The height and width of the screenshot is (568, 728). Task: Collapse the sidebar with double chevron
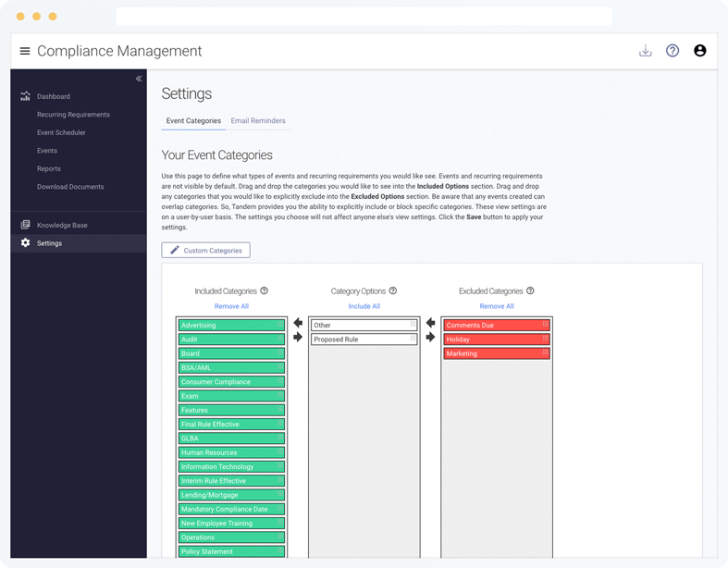coord(139,79)
